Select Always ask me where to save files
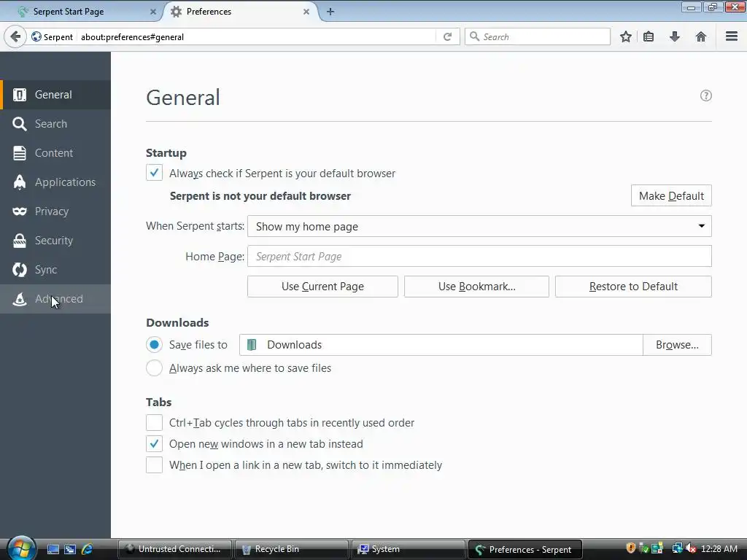Viewport: 747px width, 560px height. click(x=155, y=367)
